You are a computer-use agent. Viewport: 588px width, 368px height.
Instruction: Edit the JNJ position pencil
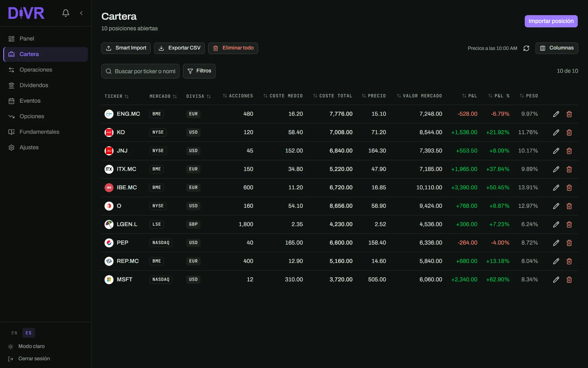click(x=556, y=151)
